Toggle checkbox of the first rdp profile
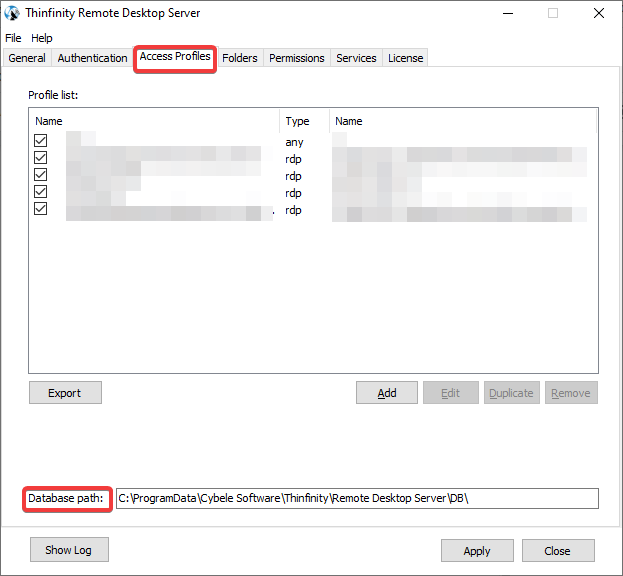 [41, 158]
